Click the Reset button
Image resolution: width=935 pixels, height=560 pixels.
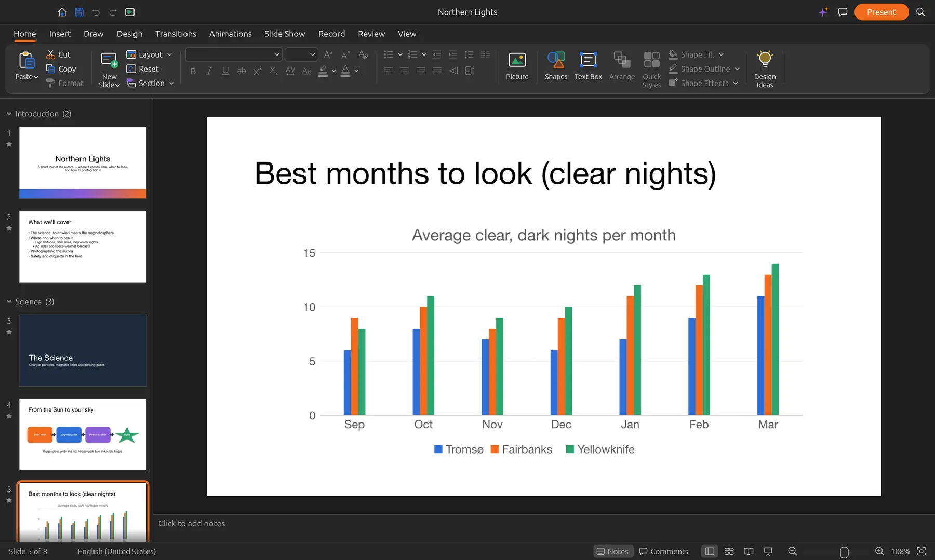(142, 69)
